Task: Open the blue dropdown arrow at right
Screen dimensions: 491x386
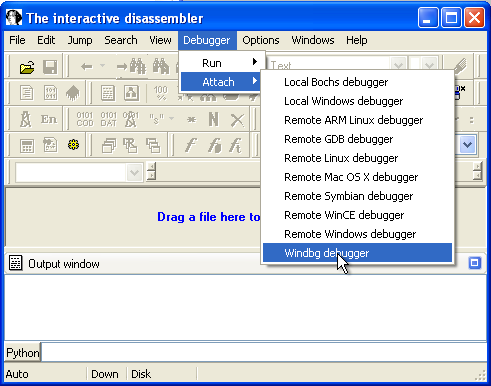Action: click(x=467, y=144)
